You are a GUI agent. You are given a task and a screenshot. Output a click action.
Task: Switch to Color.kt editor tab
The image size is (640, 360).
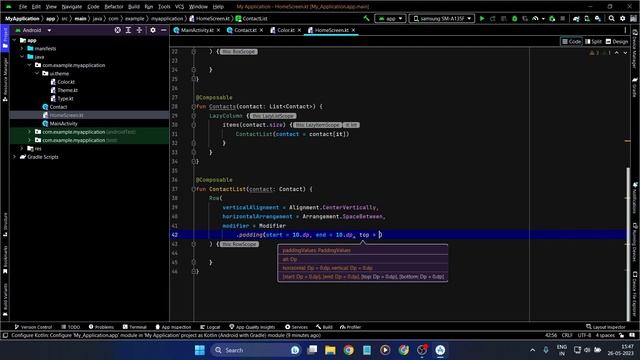click(x=286, y=30)
